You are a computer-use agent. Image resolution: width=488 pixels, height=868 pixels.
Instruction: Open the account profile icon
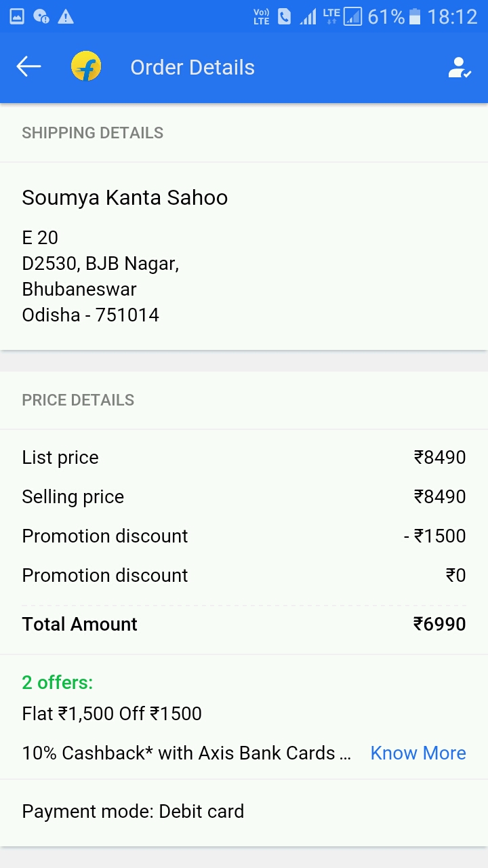tap(459, 67)
